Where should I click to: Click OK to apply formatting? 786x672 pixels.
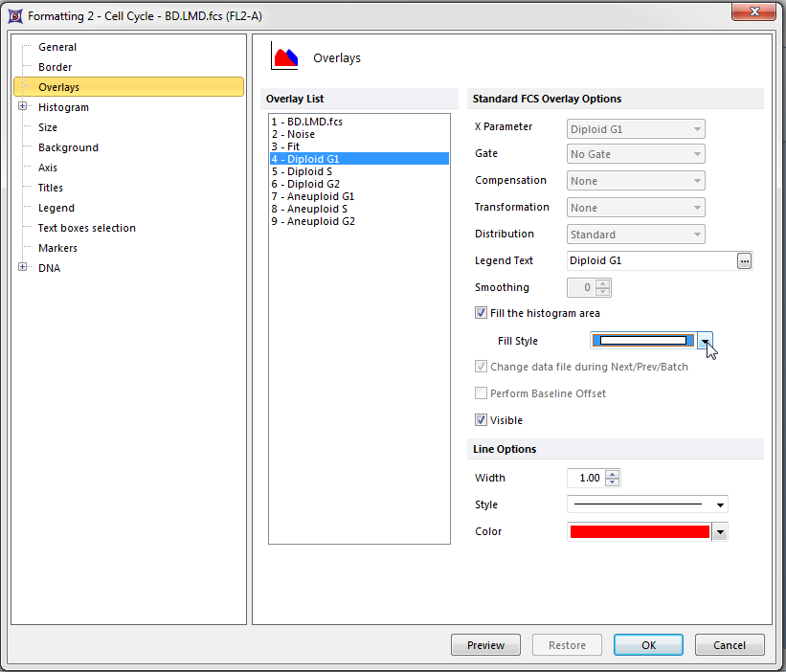pos(648,645)
